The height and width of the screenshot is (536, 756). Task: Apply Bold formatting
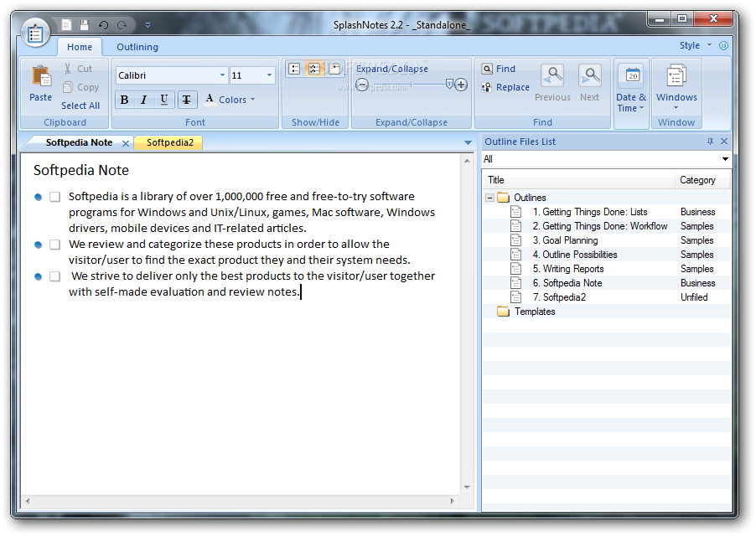124,100
